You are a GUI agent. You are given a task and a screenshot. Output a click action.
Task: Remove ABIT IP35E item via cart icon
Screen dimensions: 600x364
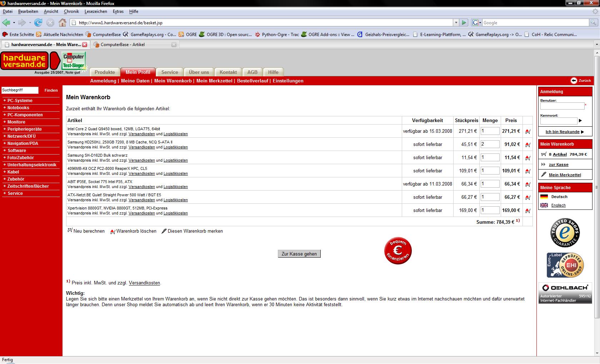point(528,184)
